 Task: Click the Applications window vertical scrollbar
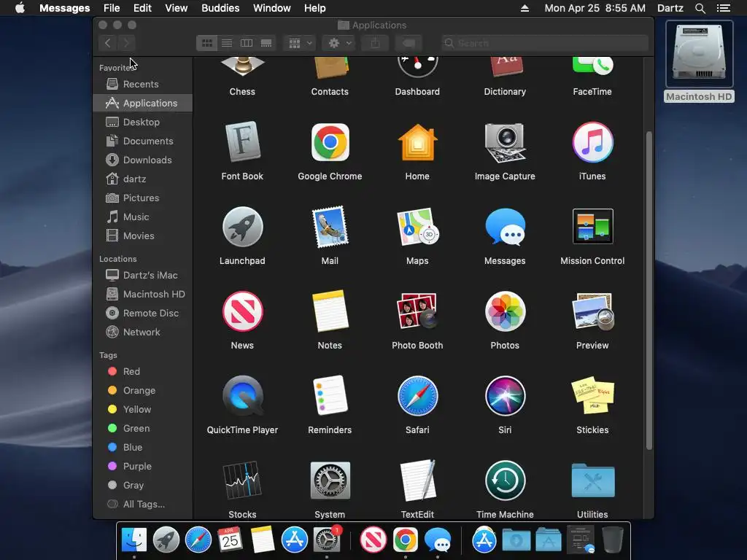pos(649,290)
